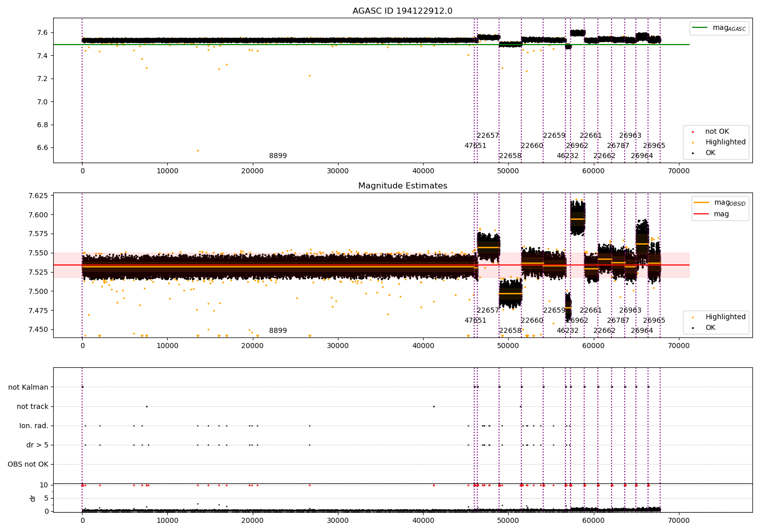Click x-axis tick 30000 under top plot
The height and width of the screenshot is (532, 760).
point(338,171)
